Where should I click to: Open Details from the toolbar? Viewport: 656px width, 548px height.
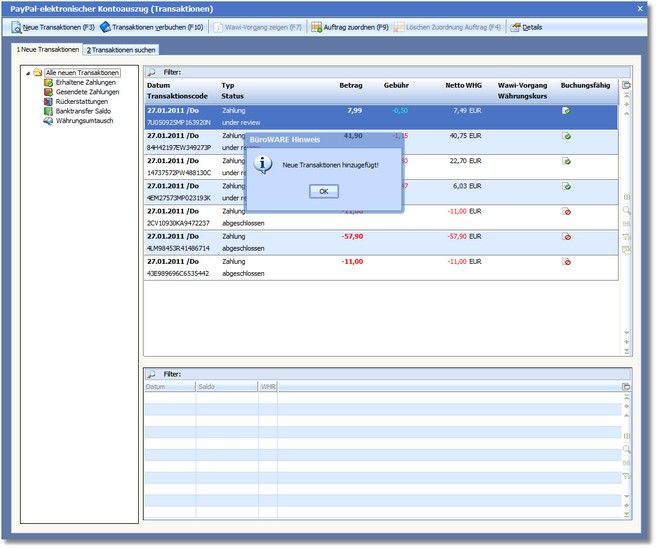click(526, 27)
